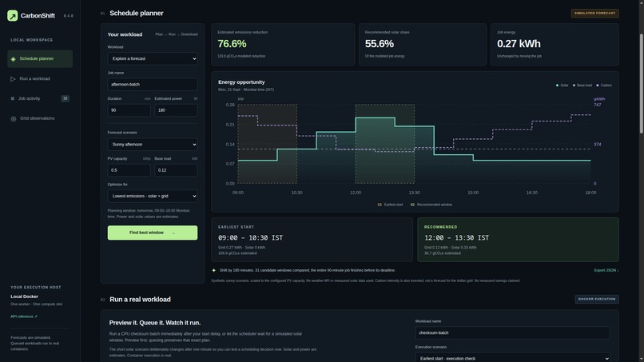
Task: Click the sparkle icon beside the shift summary
Action: point(213,270)
